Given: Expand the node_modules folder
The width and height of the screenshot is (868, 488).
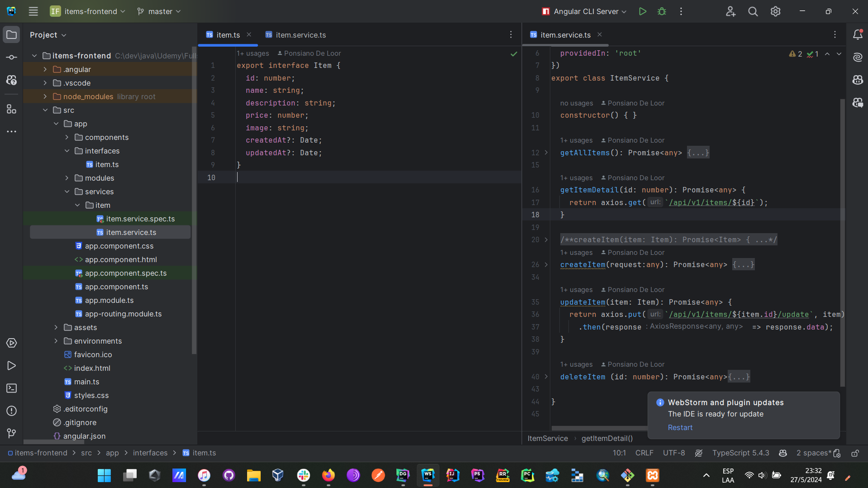Looking at the screenshot, I should pos(45,96).
